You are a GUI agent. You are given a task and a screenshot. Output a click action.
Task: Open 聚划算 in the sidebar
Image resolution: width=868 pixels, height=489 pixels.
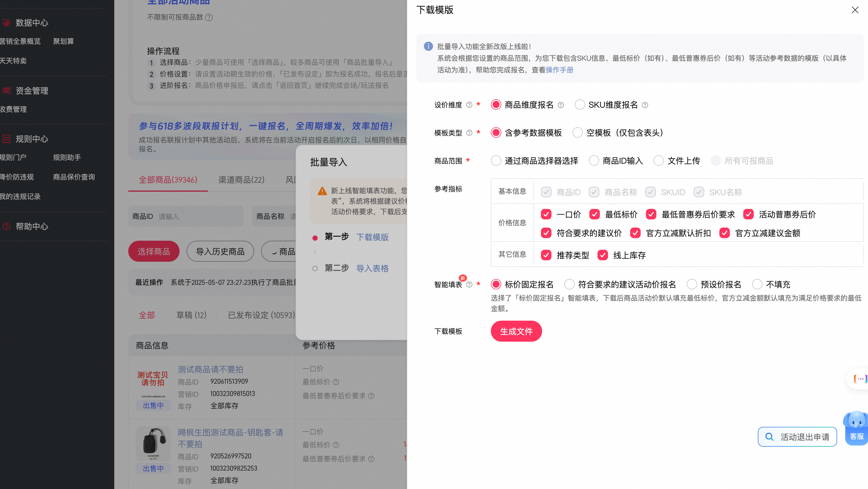point(63,41)
